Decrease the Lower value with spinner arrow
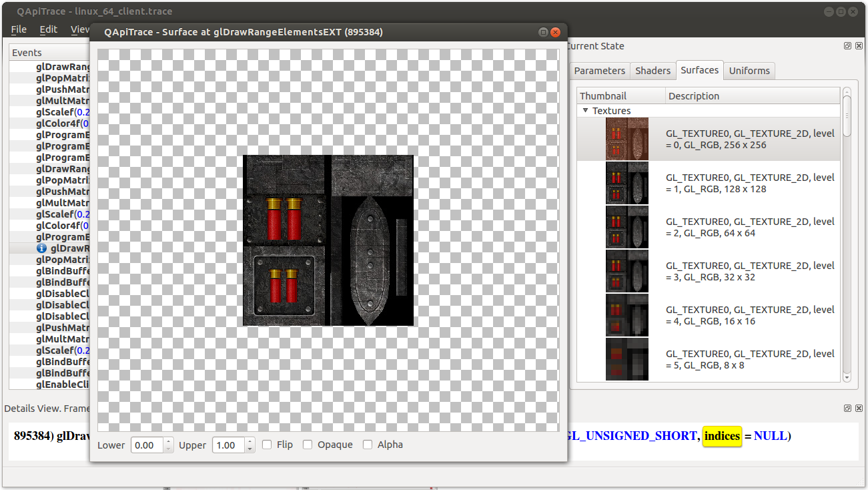 pos(169,449)
